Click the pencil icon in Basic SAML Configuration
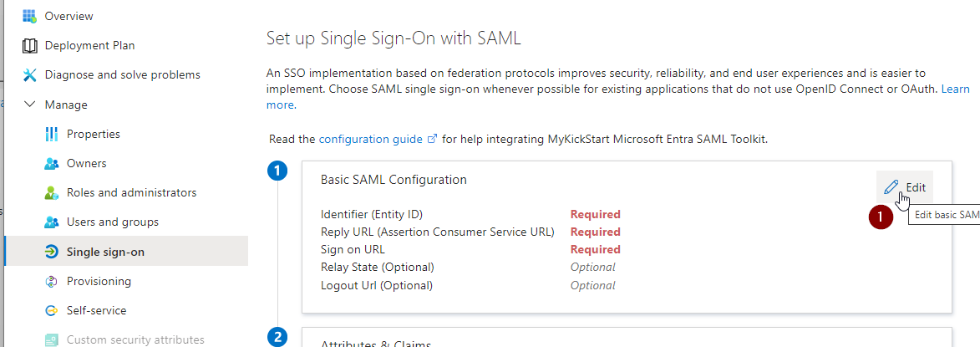 tap(892, 187)
